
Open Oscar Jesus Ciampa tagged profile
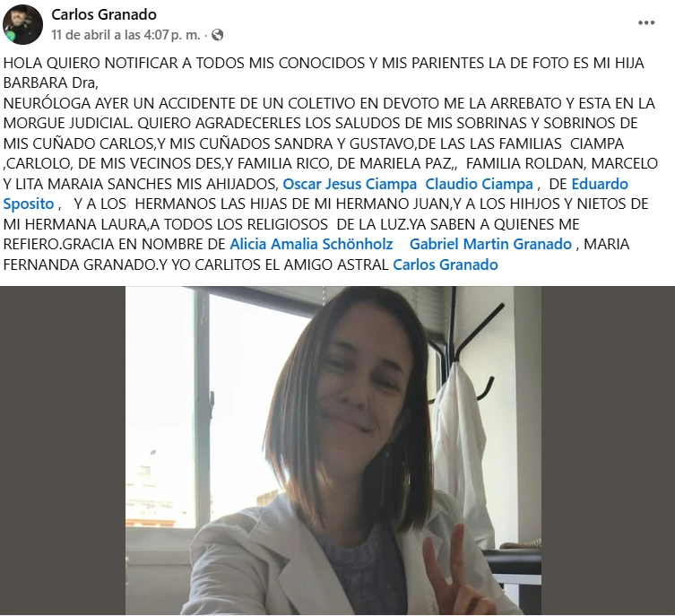coord(350,184)
